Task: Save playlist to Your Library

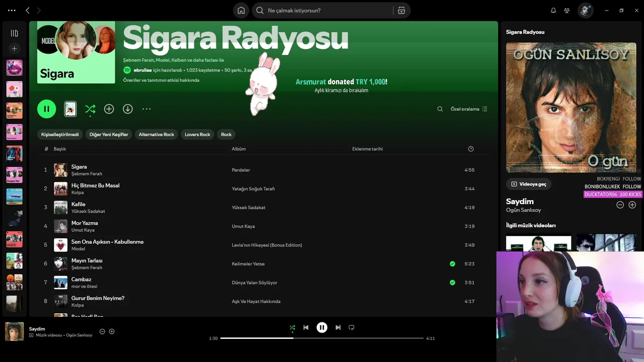Action: 109,109
